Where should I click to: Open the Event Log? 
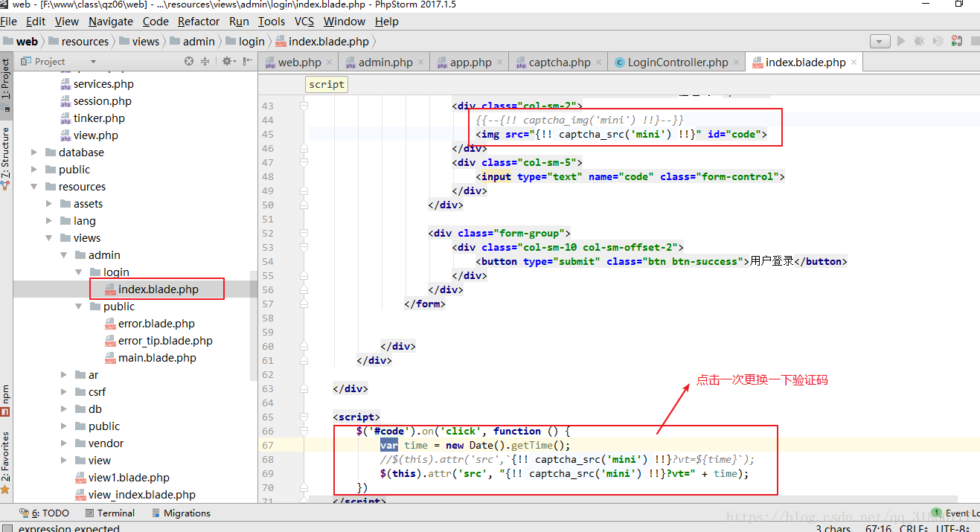pos(956,513)
